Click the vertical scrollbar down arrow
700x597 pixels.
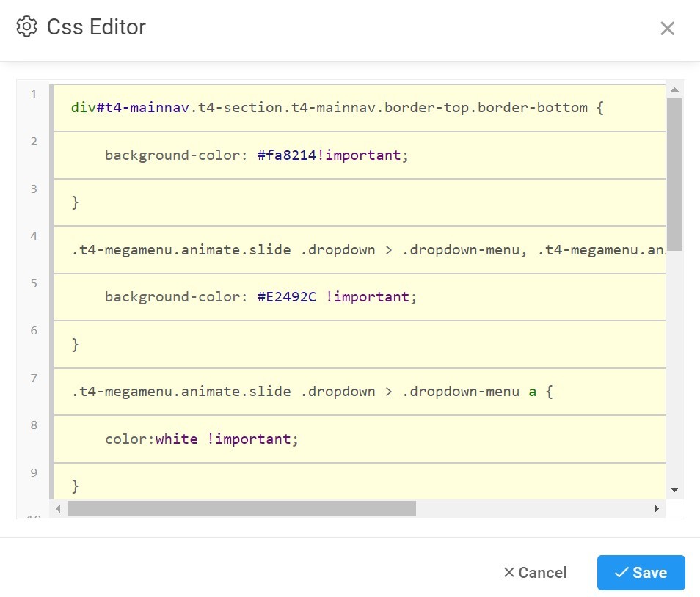coord(675,490)
